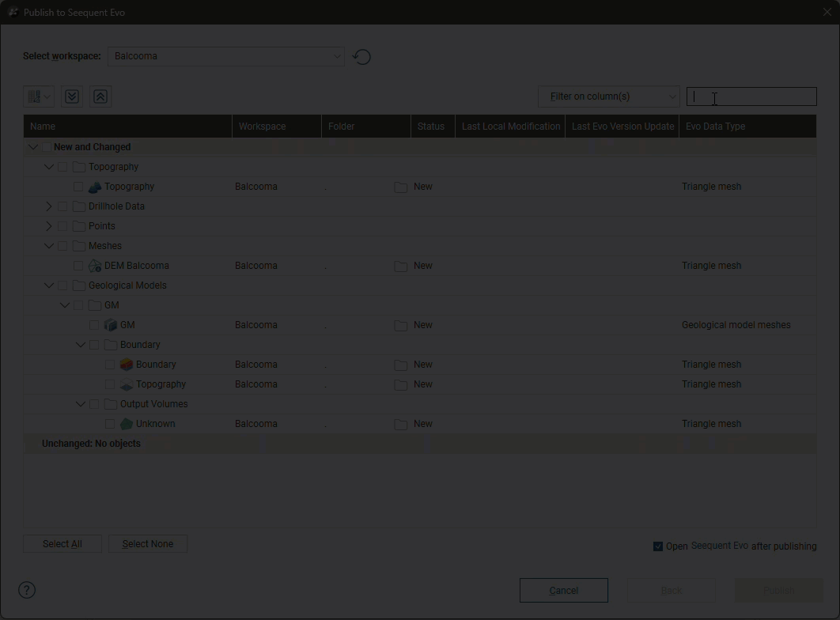Collapse the Geological Models folder

(x=49, y=285)
